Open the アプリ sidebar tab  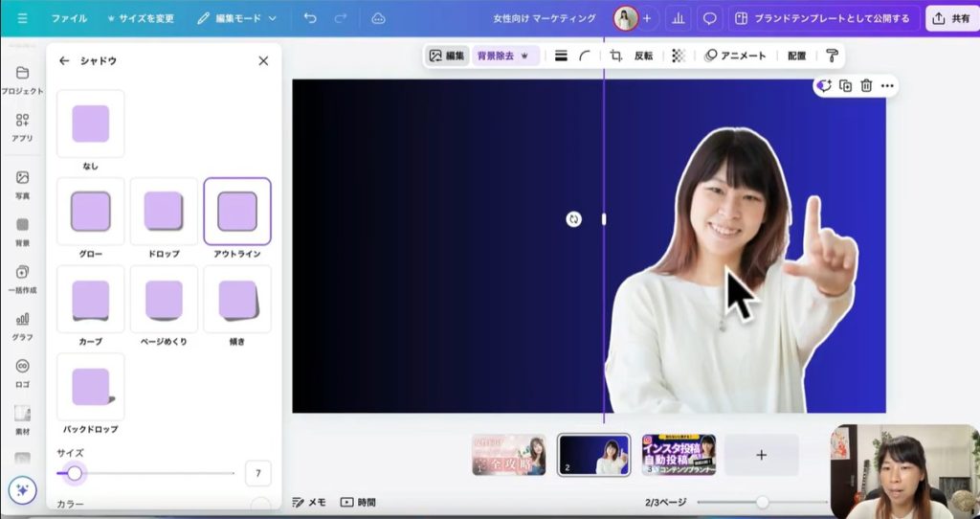[x=22, y=126]
